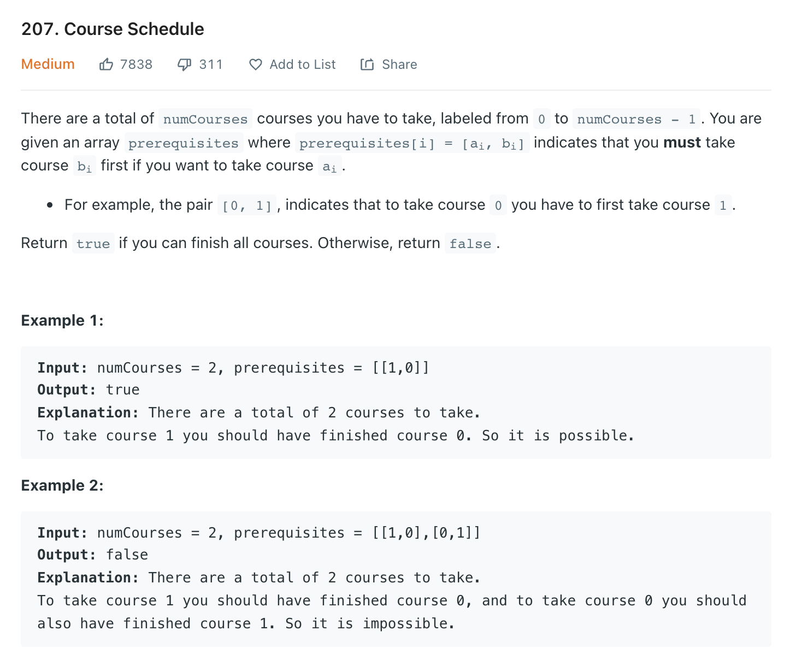Toggle the upvote on this problem
The width and height of the screenshot is (790, 672).
click(x=107, y=64)
